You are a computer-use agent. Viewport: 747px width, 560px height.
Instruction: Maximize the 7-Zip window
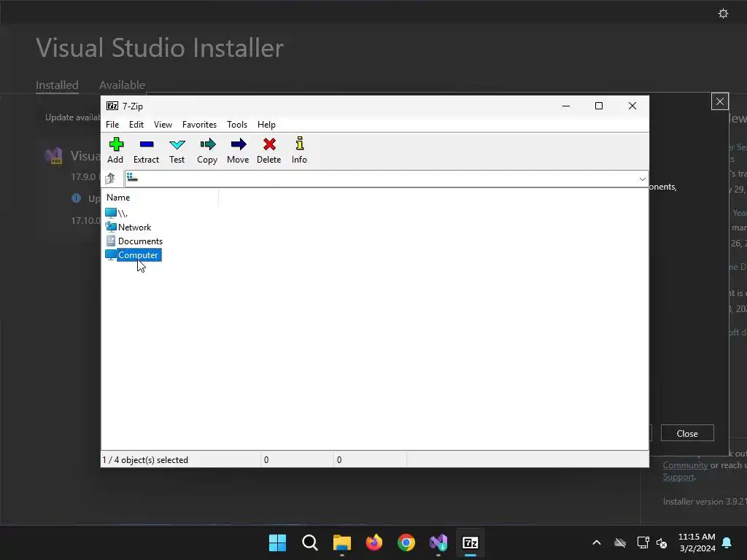pos(599,106)
